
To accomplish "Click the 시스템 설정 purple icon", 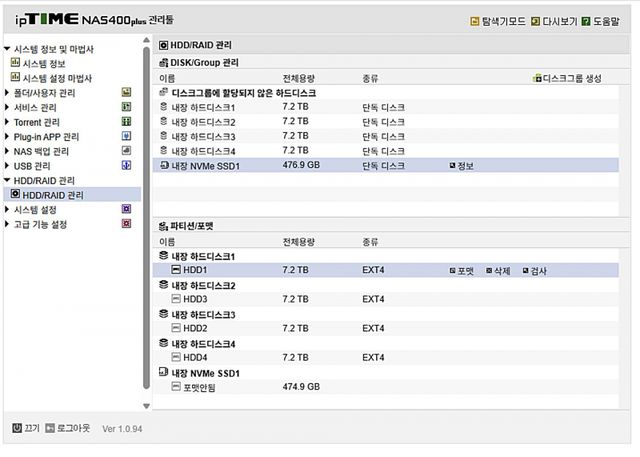I will click(126, 209).
